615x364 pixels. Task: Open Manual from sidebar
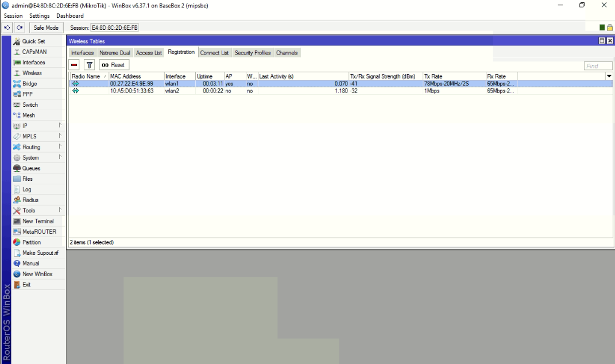[38, 264]
